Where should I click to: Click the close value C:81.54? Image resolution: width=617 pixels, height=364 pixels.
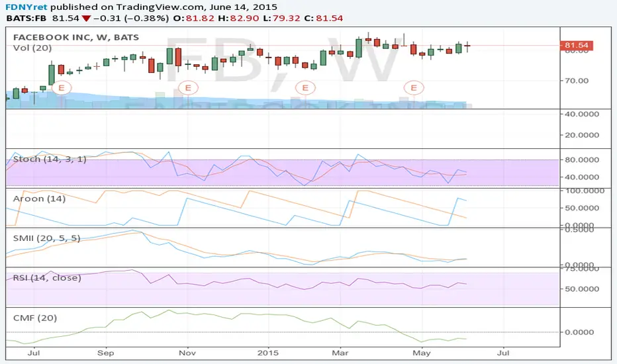pyautogui.click(x=323, y=18)
